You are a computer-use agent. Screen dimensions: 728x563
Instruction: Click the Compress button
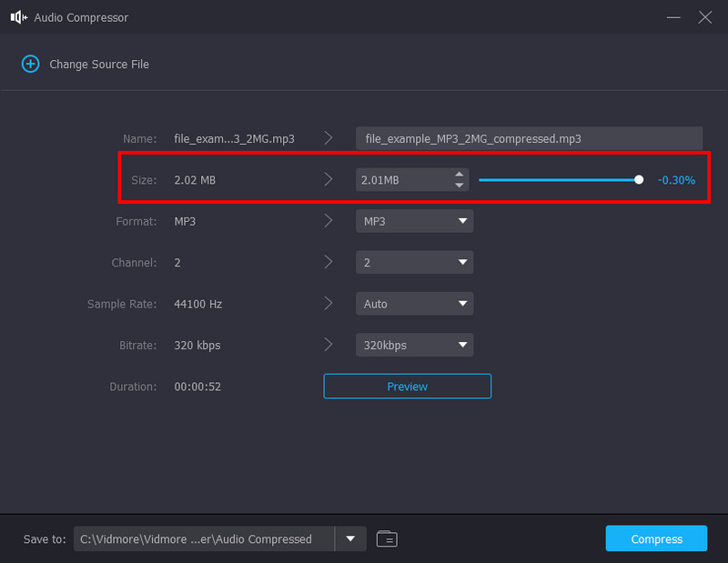656,538
